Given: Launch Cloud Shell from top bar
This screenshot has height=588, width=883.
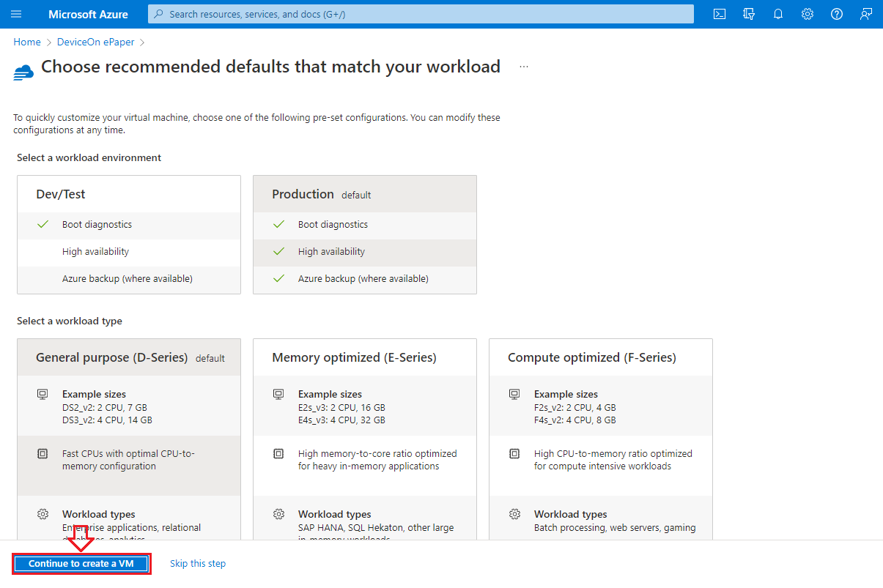Looking at the screenshot, I should (x=720, y=14).
